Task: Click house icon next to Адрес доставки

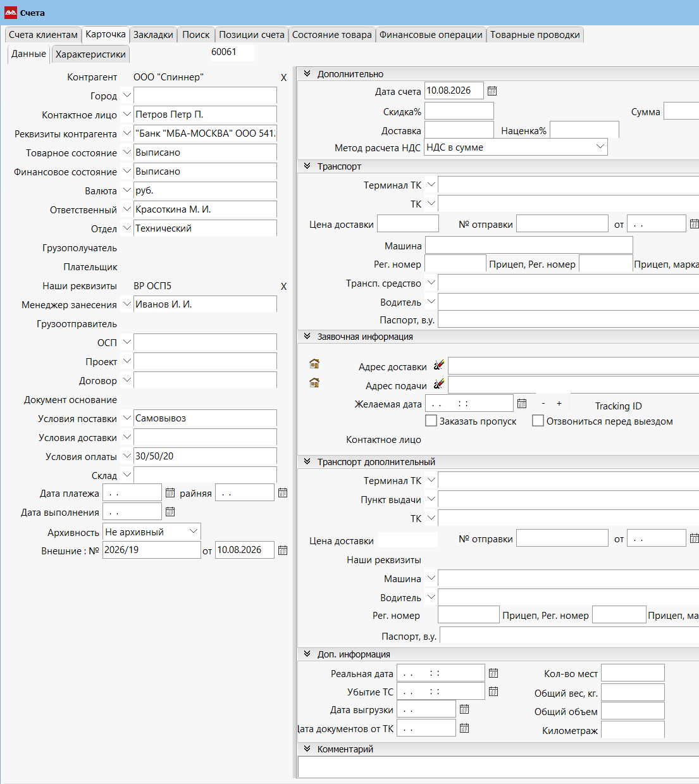Action: (x=314, y=364)
